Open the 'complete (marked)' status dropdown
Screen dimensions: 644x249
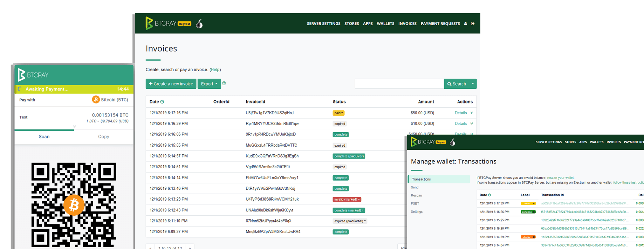349,210
